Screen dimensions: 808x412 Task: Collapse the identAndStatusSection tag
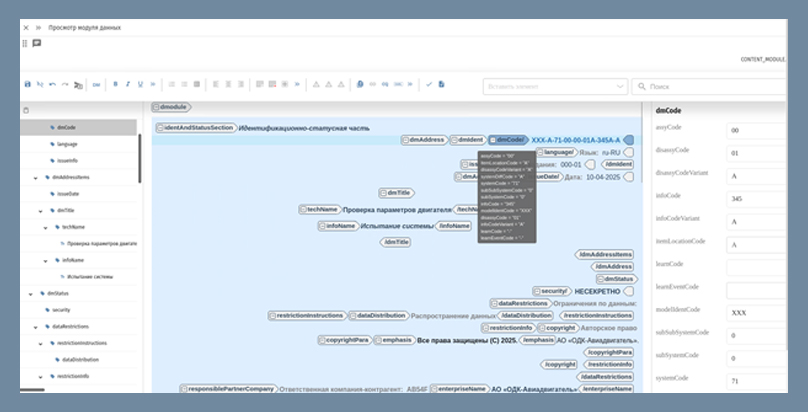pyautogui.click(x=161, y=128)
